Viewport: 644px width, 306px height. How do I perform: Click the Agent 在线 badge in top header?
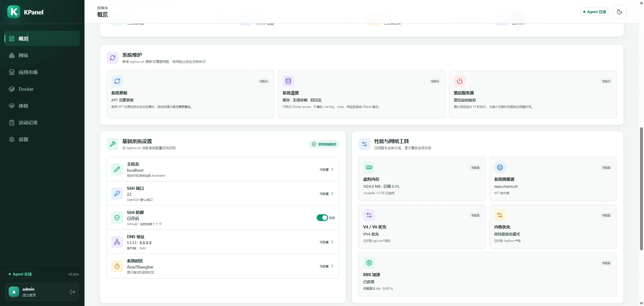(x=595, y=12)
